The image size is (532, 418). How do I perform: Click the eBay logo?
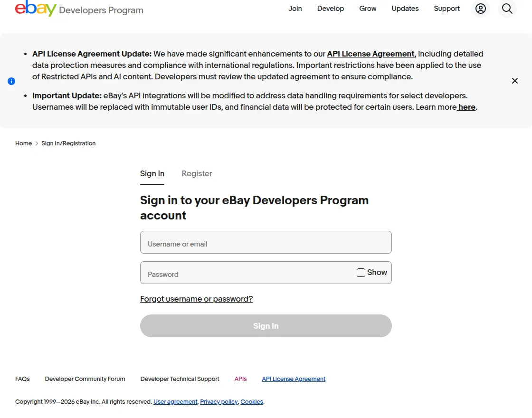(36, 8)
